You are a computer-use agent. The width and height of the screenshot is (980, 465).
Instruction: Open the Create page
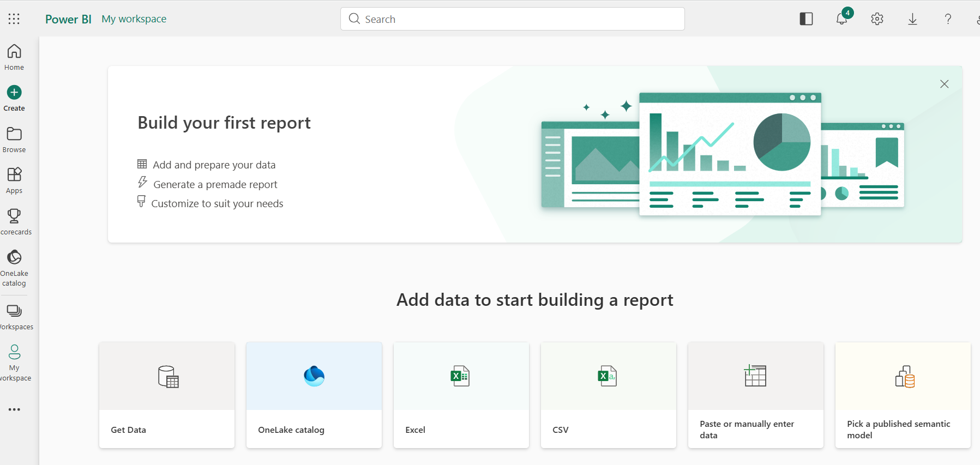coord(14,99)
